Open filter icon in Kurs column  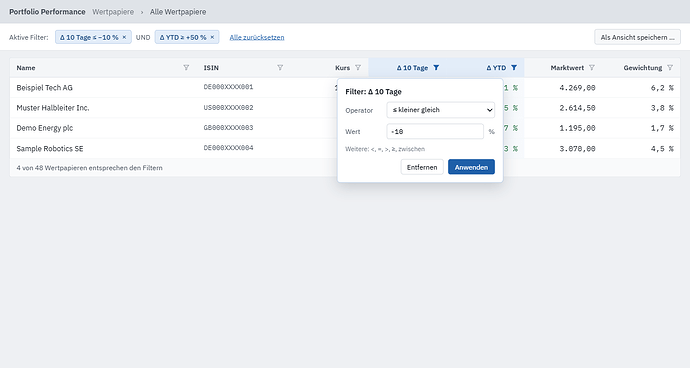pos(358,68)
